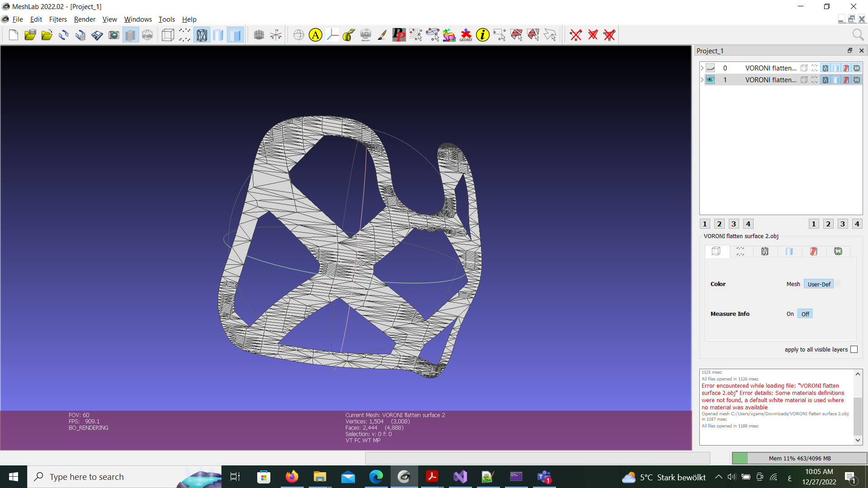Delete selected faces and vertices icon
Screen dimensions: 868x488
point(609,35)
